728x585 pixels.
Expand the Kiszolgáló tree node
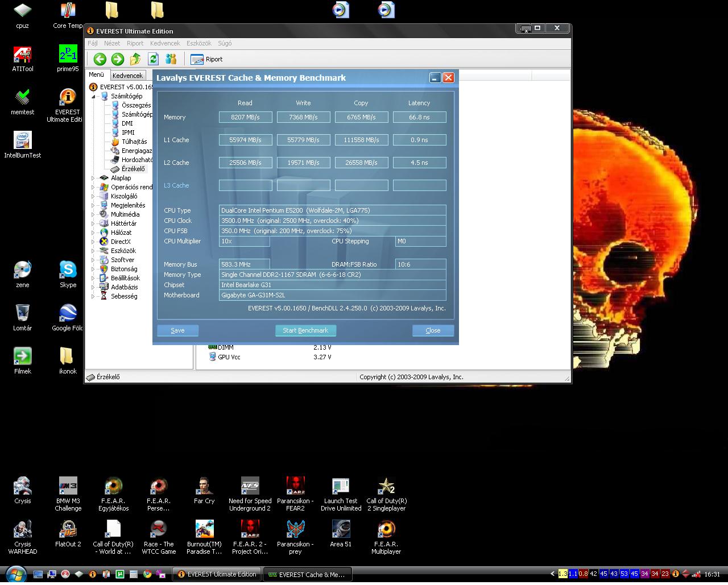tap(94, 196)
